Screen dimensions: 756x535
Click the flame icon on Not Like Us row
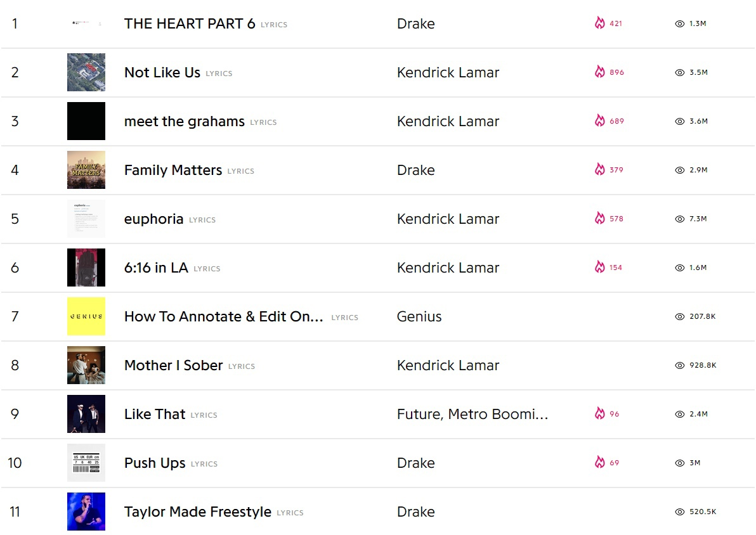(599, 72)
